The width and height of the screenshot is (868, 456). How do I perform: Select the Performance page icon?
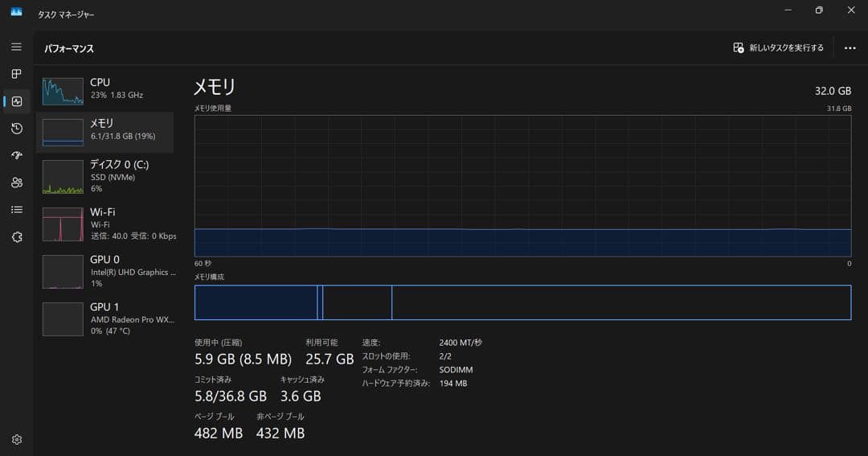[17, 101]
